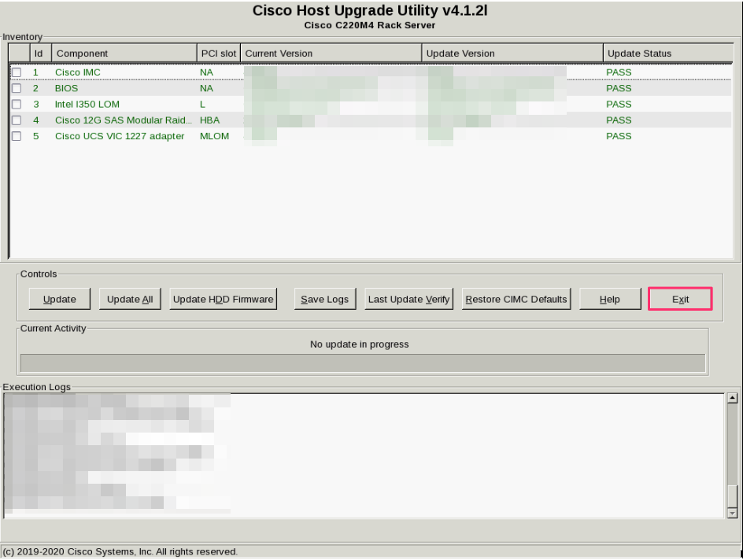This screenshot has width=743, height=560.
Task: Click NA slot cell for Cisco IMC
Action: click(206, 72)
